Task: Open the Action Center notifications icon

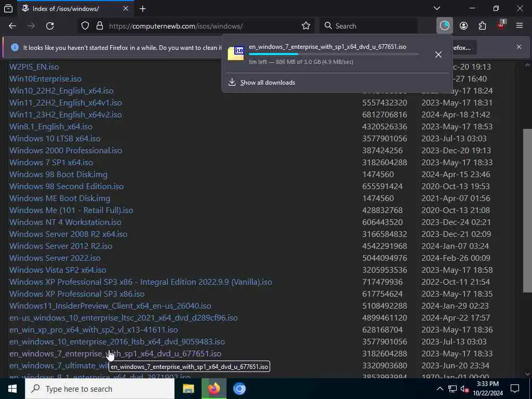Action: click(x=515, y=389)
